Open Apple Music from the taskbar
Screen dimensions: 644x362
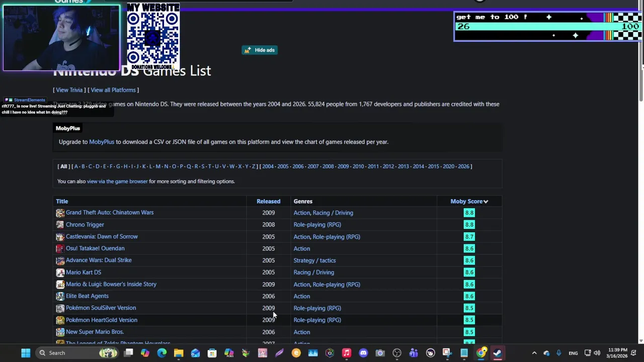click(346, 353)
